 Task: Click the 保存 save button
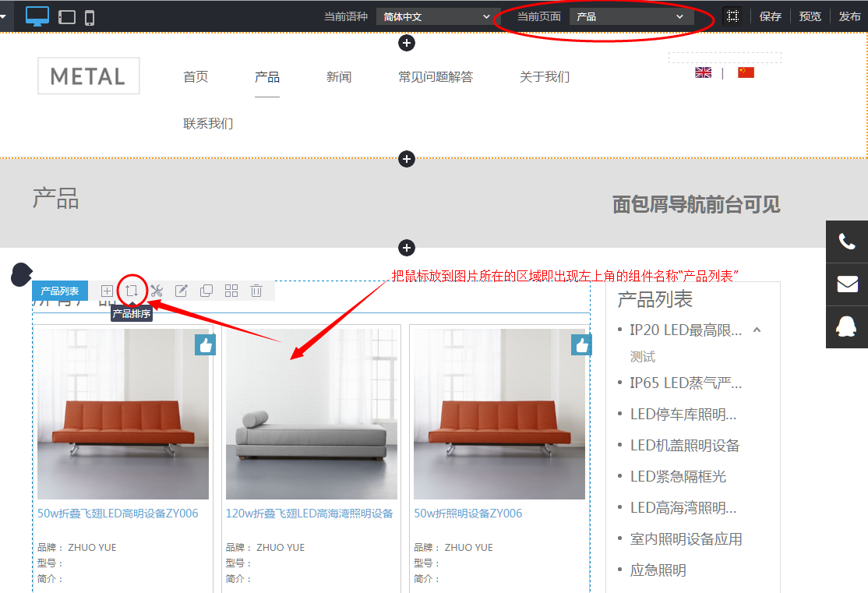pyautogui.click(x=770, y=16)
